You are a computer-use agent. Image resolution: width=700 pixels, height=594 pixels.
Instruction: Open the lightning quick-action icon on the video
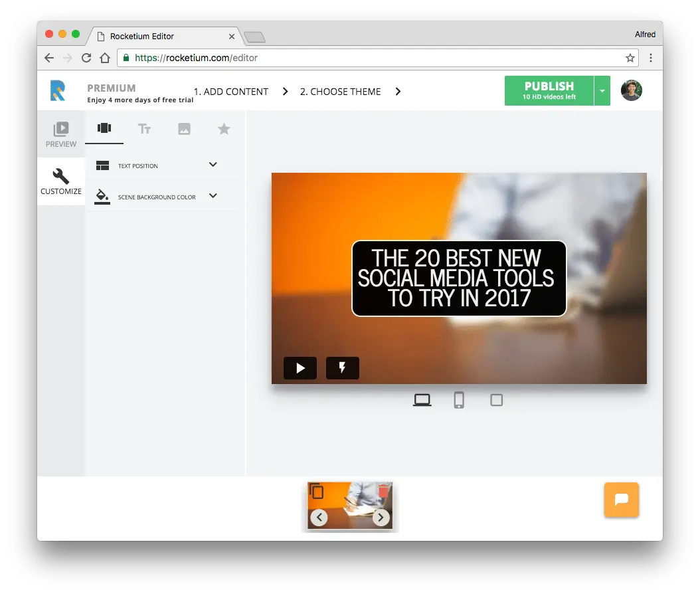click(342, 367)
